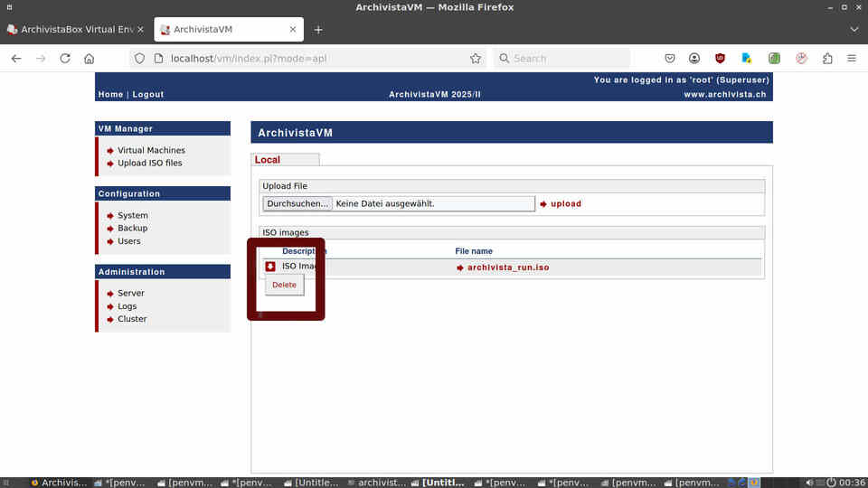Click the volume icon in the system tray
This screenshot has height=488, width=868.
(x=809, y=483)
